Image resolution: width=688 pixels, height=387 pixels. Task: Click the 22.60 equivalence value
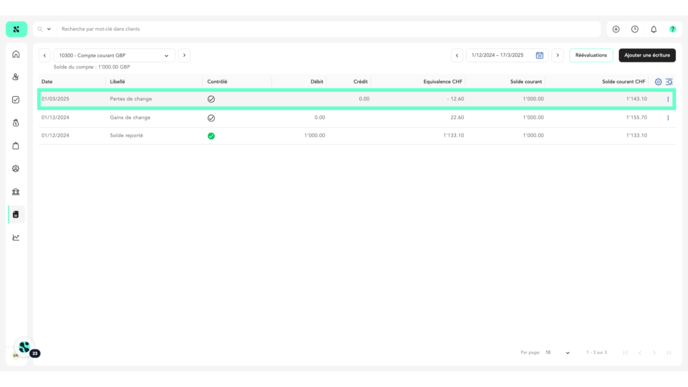click(x=457, y=117)
